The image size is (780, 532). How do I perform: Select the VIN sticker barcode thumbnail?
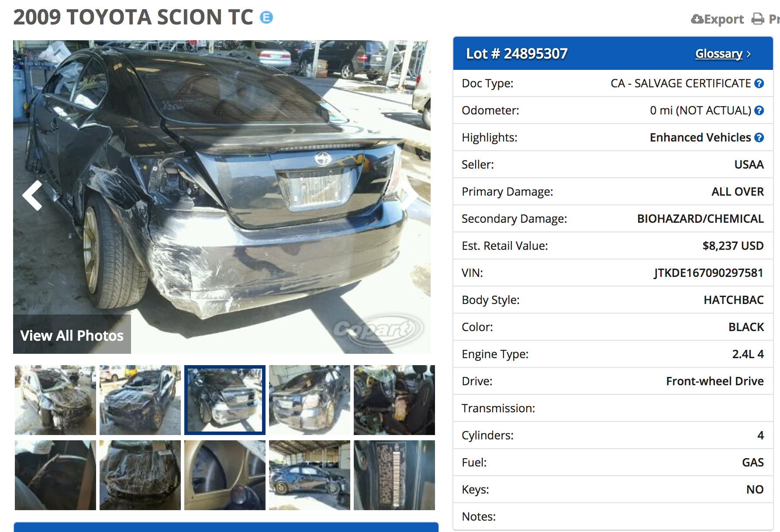[394, 475]
